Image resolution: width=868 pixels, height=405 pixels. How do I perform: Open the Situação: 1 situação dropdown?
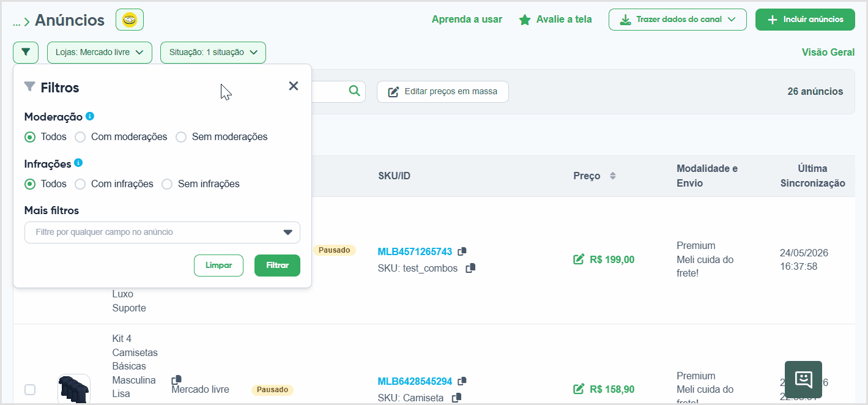coord(213,53)
